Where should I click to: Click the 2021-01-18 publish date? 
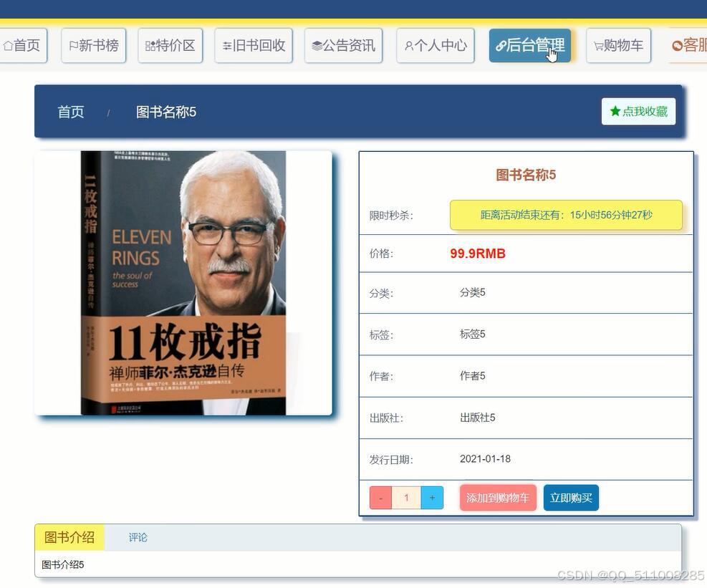485,459
